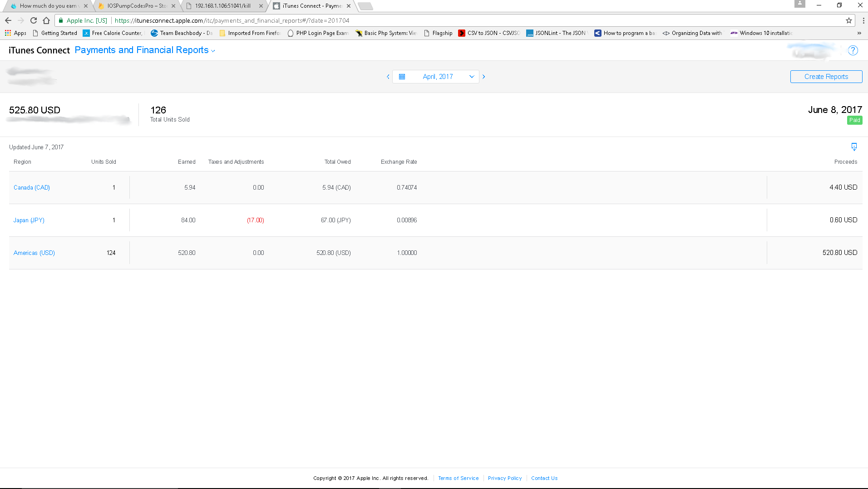Open the Americas (USD) region link
This screenshot has height=489, width=868.
click(x=34, y=253)
